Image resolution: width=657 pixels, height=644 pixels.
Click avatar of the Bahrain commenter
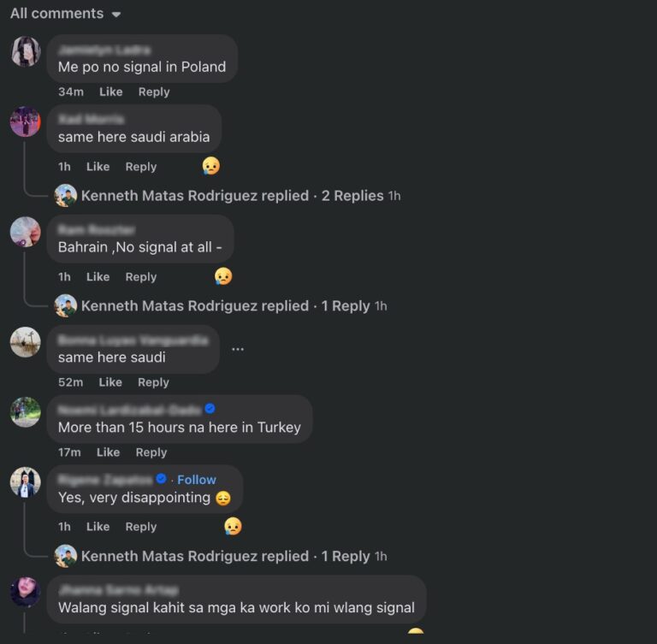[26, 232]
